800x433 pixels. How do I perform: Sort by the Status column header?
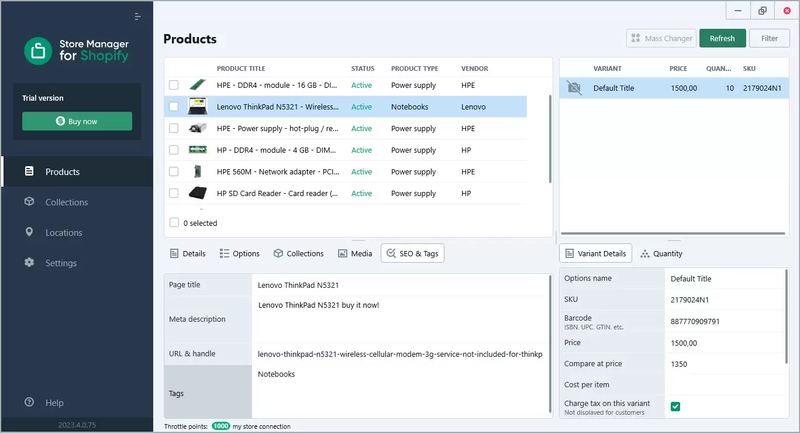pyautogui.click(x=363, y=68)
